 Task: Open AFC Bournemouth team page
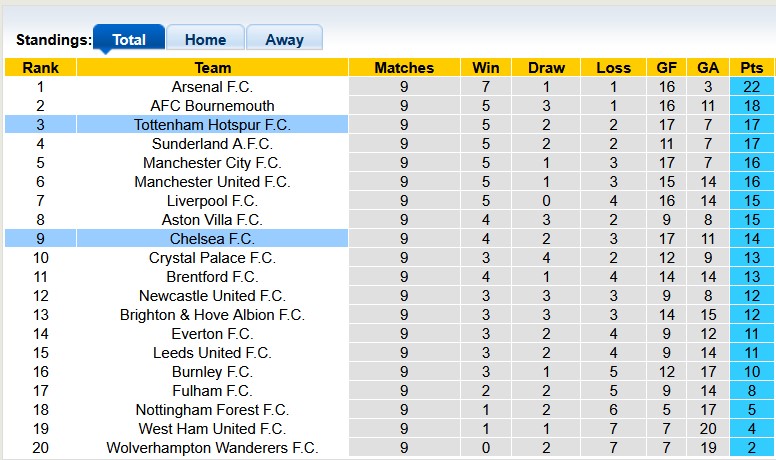212,106
